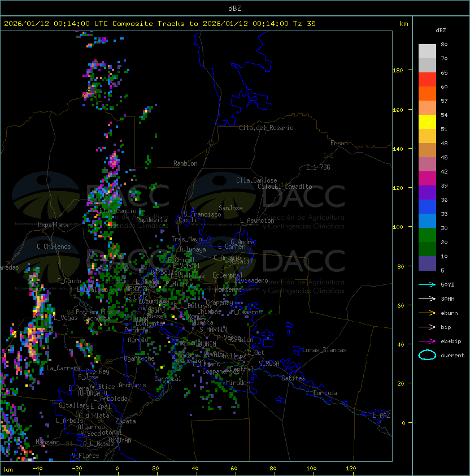The width and height of the screenshot is (470, 476).
Task: Click the L_Dormida location label
Action: click(x=321, y=393)
